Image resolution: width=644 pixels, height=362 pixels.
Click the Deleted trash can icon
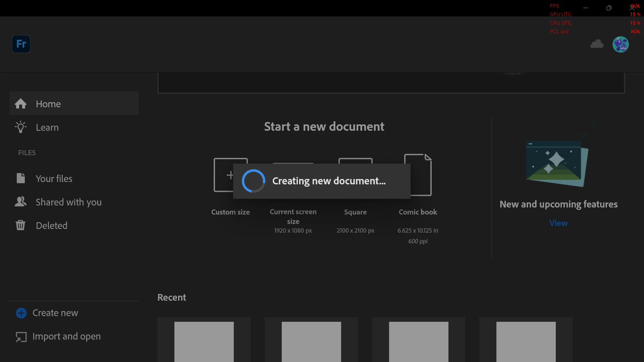click(20, 225)
